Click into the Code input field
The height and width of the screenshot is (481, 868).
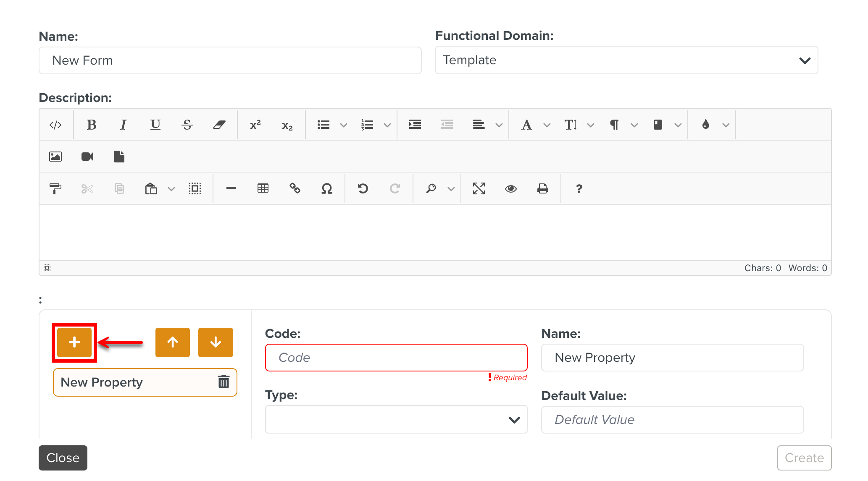coord(396,357)
